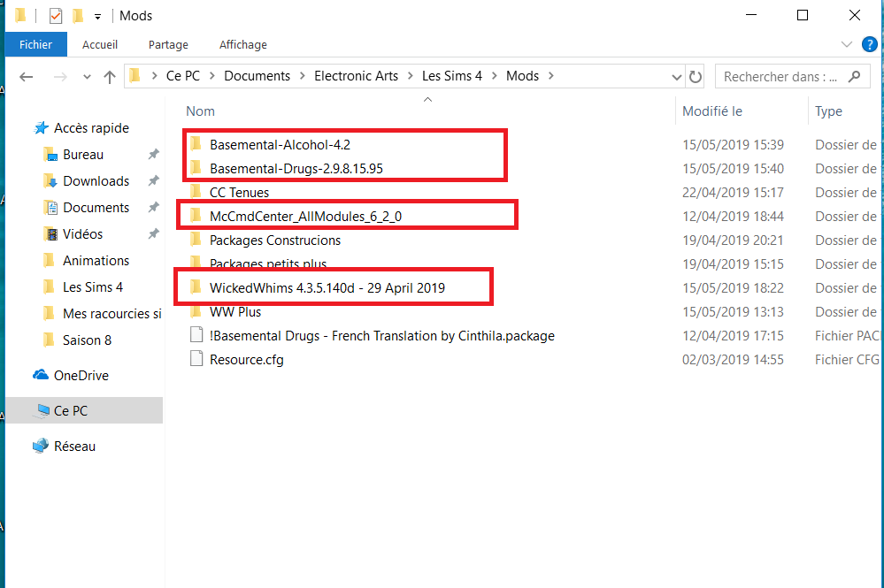
Task: Open the Affichage ribbon tab
Action: 243,44
